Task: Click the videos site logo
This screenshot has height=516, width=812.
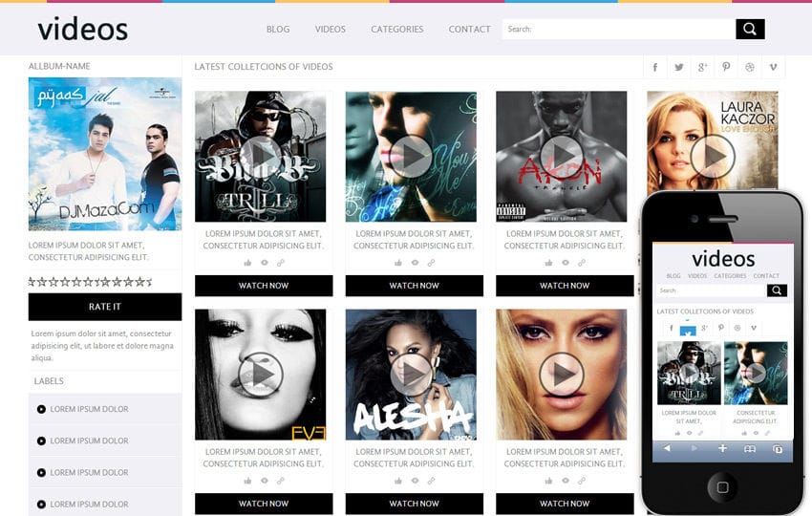Action: pyautogui.click(x=83, y=29)
